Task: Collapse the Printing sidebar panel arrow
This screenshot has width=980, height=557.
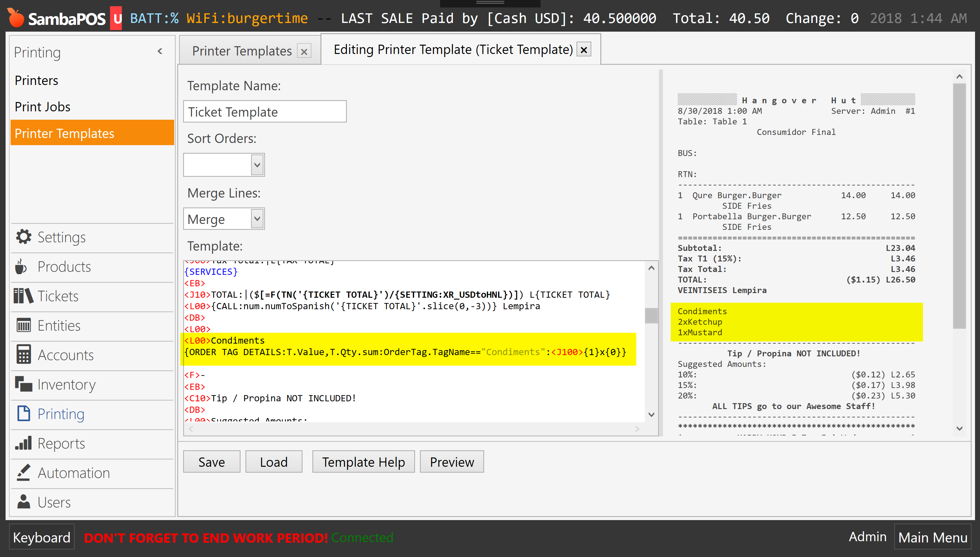Action: coord(160,51)
